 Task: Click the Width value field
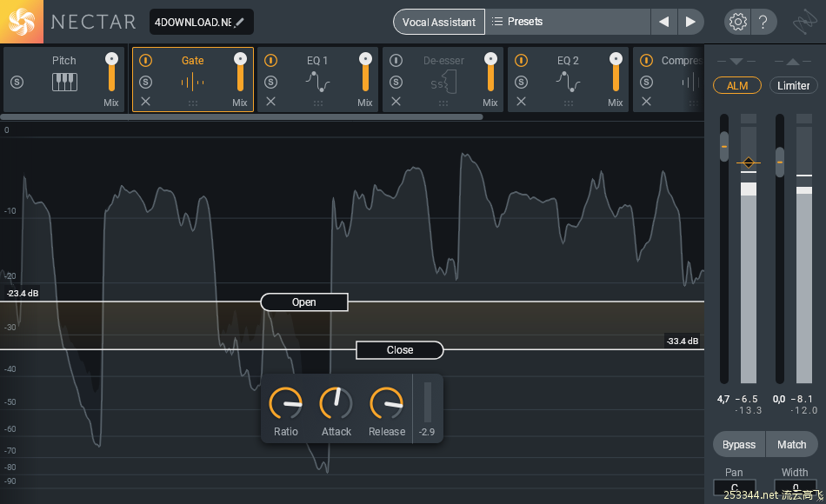pyautogui.click(x=796, y=487)
